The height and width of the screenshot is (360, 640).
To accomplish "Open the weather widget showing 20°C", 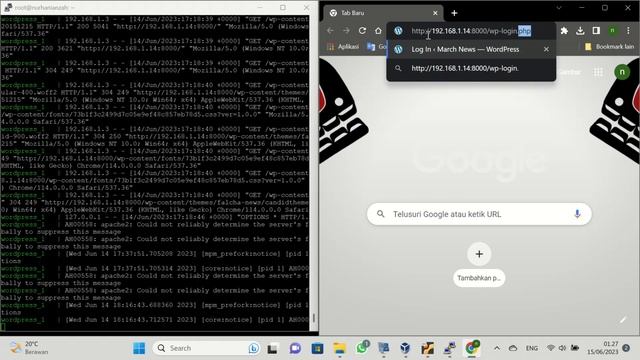I will [x=29, y=348].
